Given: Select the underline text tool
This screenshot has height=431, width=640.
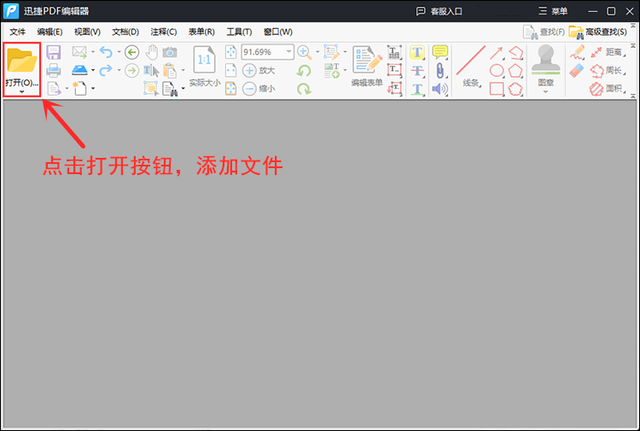Looking at the screenshot, I should click(x=417, y=89).
